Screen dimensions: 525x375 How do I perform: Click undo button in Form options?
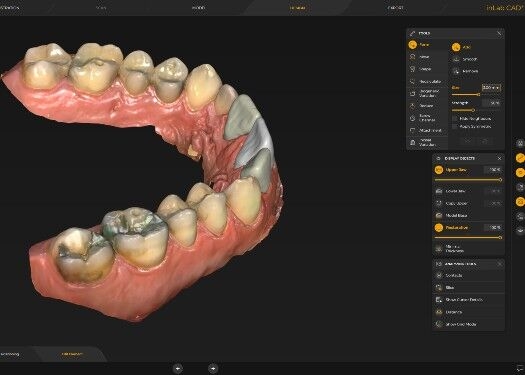[x=467, y=141]
